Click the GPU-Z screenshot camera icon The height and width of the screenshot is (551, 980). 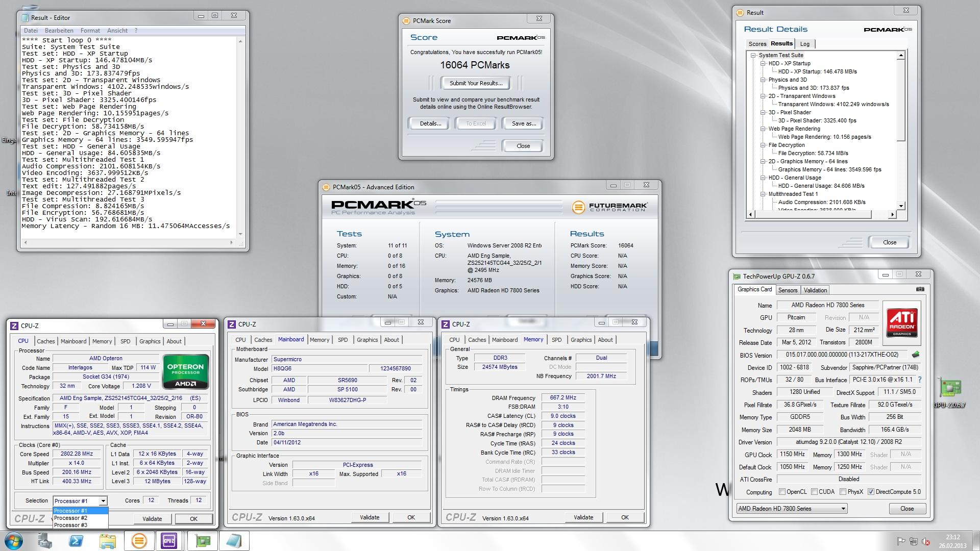click(x=920, y=289)
